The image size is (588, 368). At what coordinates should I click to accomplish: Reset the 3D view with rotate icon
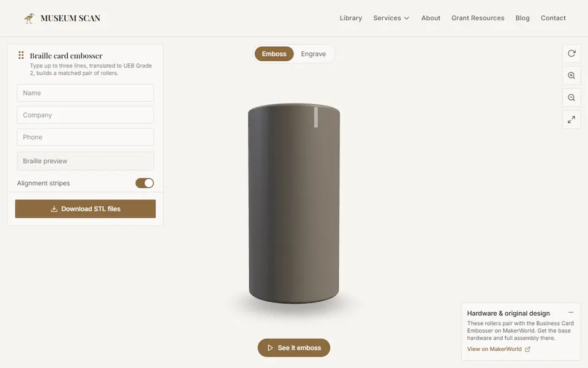[x=571, y=53]
